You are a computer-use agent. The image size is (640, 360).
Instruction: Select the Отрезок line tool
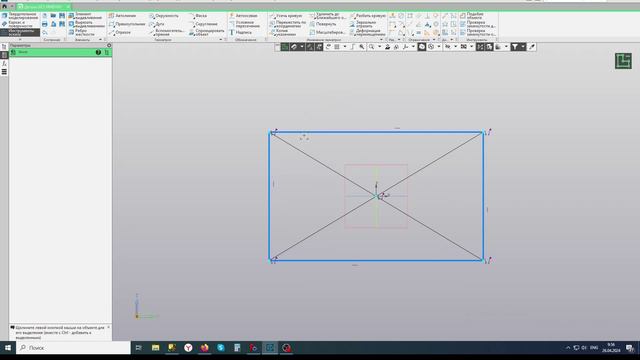[x=120, y=32]
